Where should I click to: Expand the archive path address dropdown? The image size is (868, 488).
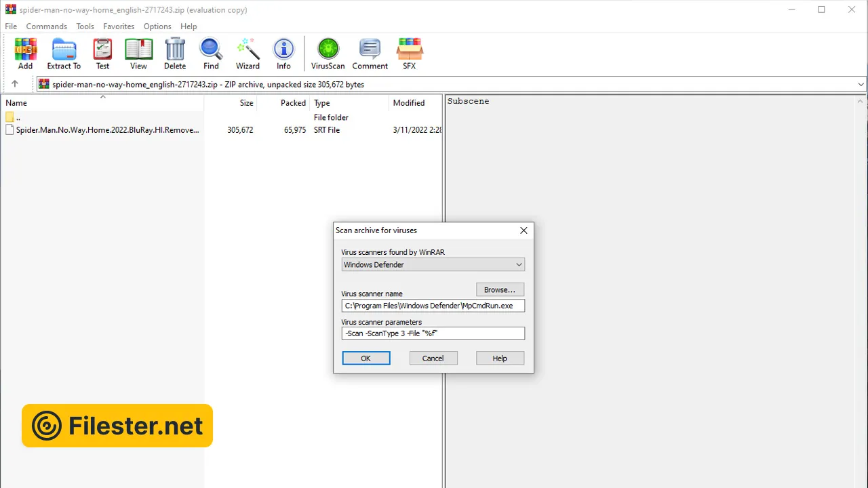[861, 85]
